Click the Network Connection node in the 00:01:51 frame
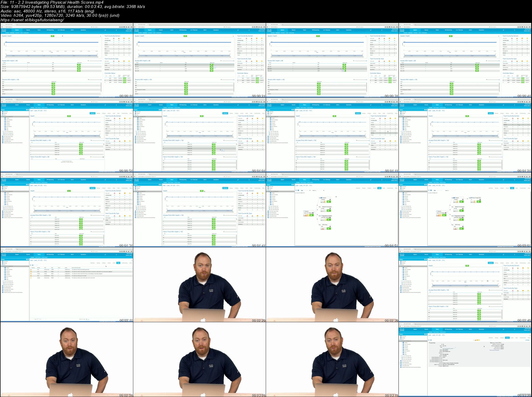This screenshot has width=532, height=397. 326,209
